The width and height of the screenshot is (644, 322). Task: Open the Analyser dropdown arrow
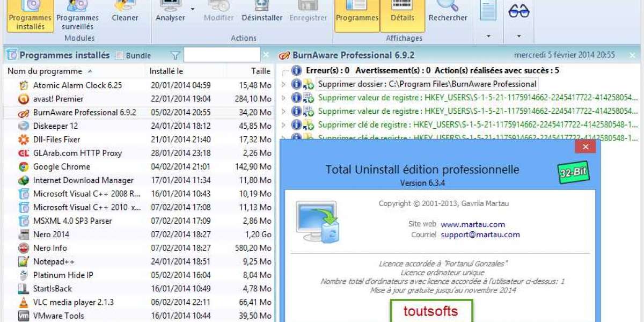tap(193, 9)
